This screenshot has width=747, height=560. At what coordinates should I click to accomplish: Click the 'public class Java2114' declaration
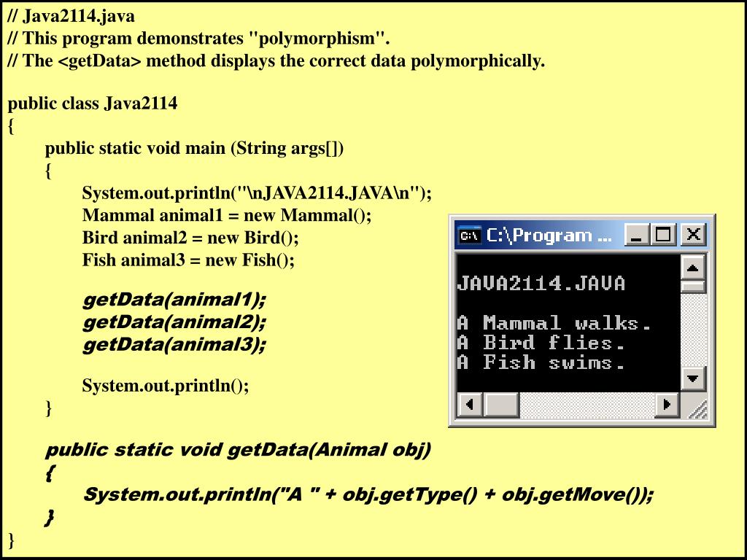tap(93, 103)
